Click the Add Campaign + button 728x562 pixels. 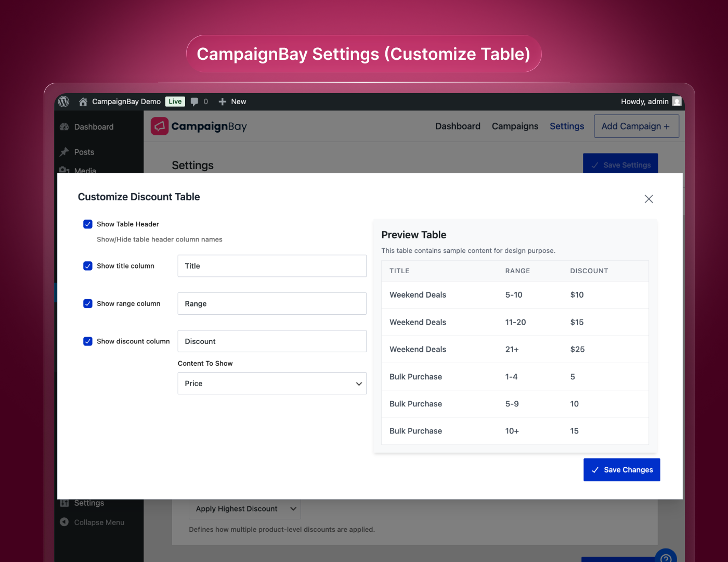coord(636,126)
